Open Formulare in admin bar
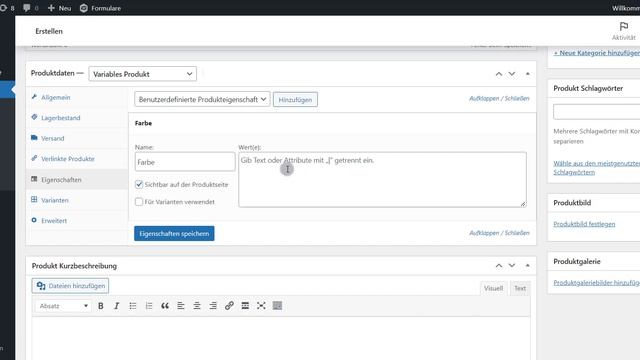 point(100,8)
